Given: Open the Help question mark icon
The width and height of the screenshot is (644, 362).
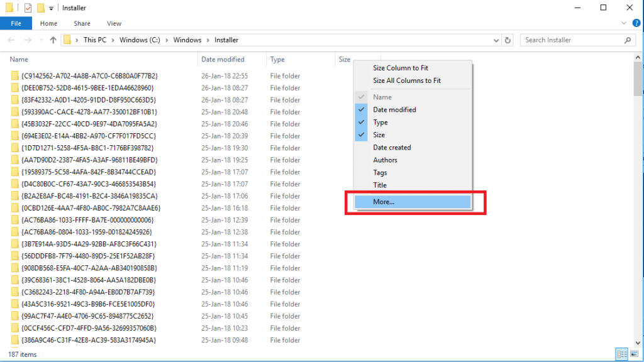Looking at the screenshot, I should [636, 23].
